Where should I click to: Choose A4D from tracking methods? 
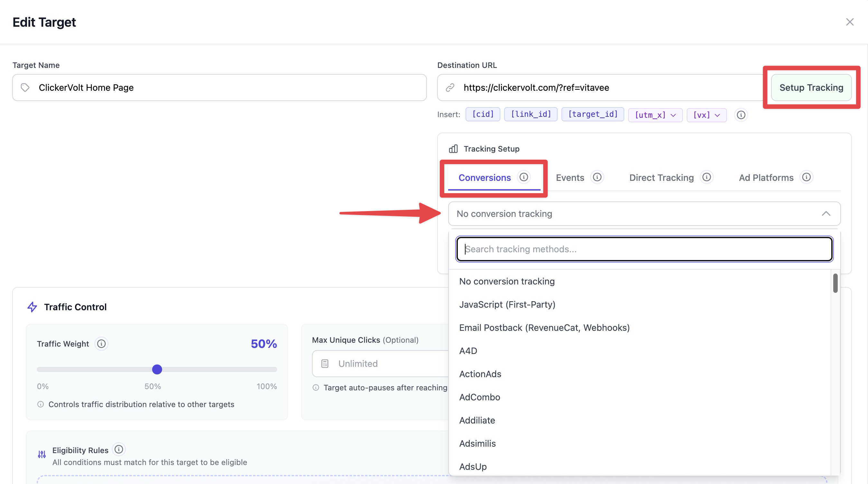[x=639, y=351]
